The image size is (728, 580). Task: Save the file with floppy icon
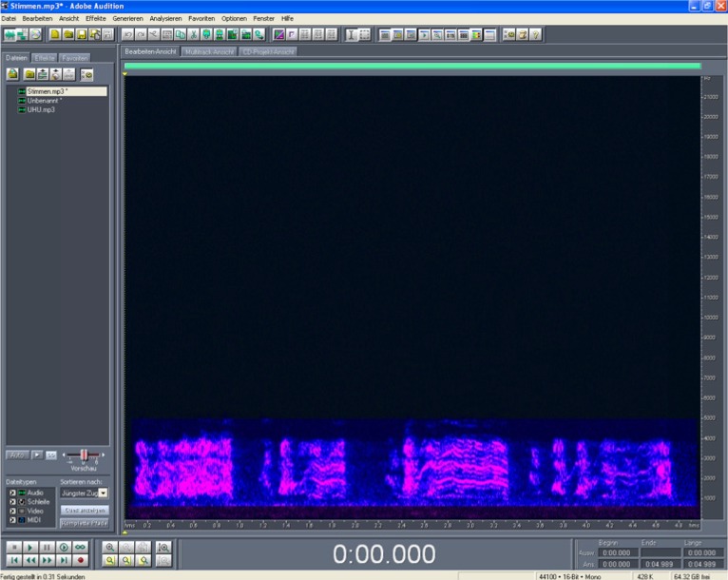[x=81, y=35]
